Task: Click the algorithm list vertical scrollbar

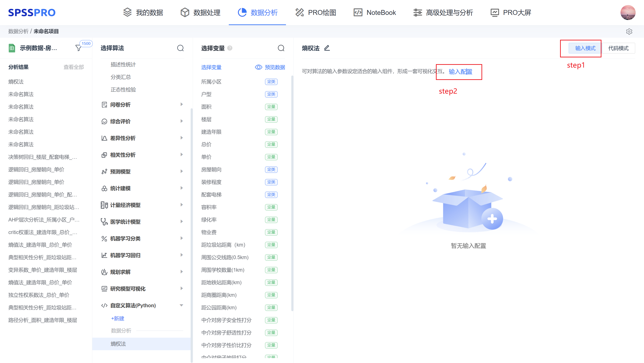Action: pyautogui.click(x=192, y=235)
